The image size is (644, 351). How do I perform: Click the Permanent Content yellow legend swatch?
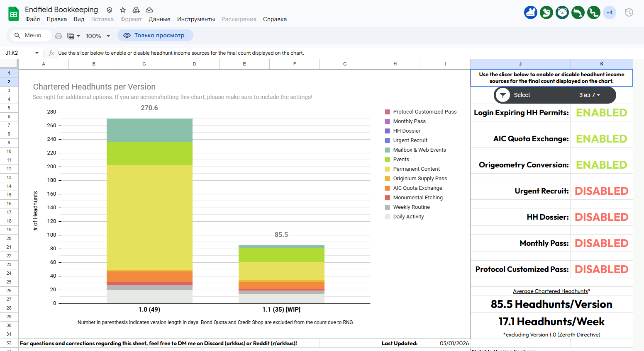388,169
